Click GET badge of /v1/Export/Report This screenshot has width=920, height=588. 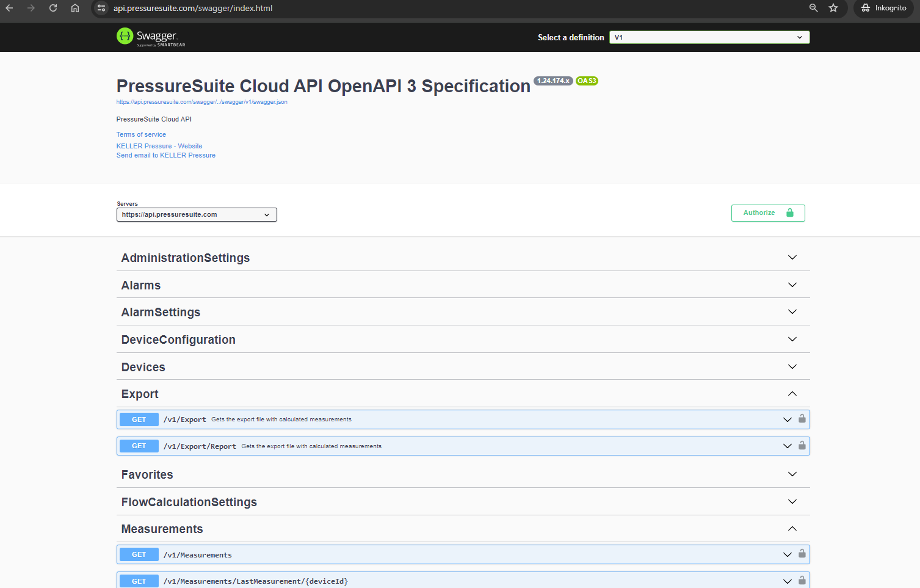tap(139, 446)
